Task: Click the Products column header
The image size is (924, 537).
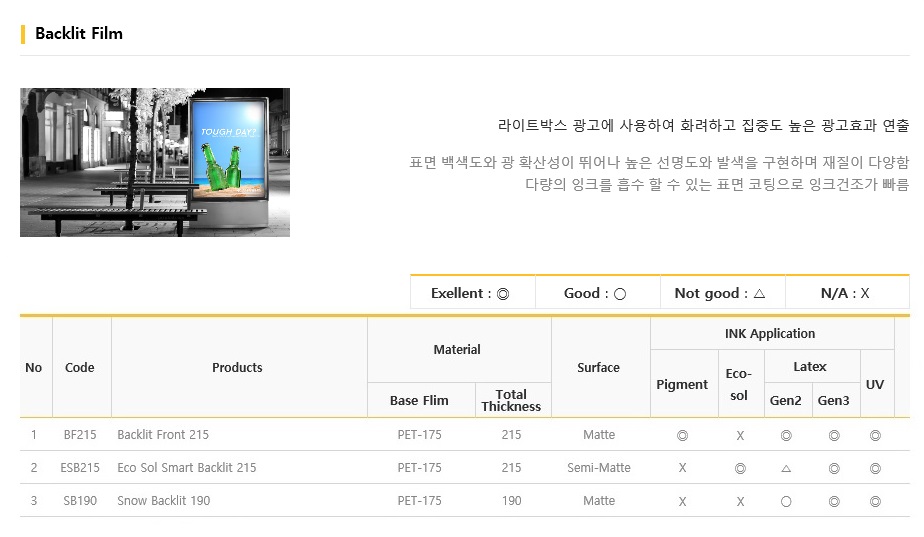Action: [x=237, y=368]
